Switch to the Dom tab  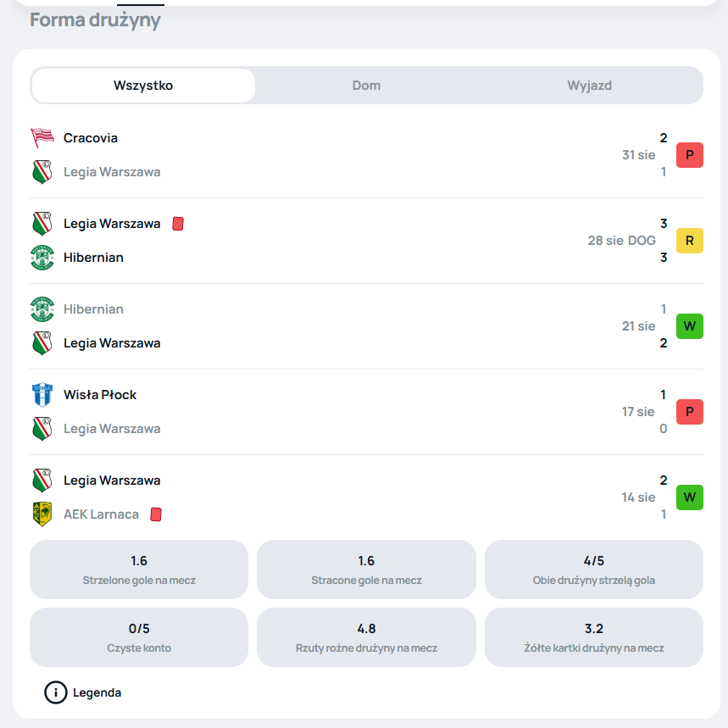point(366,86)
